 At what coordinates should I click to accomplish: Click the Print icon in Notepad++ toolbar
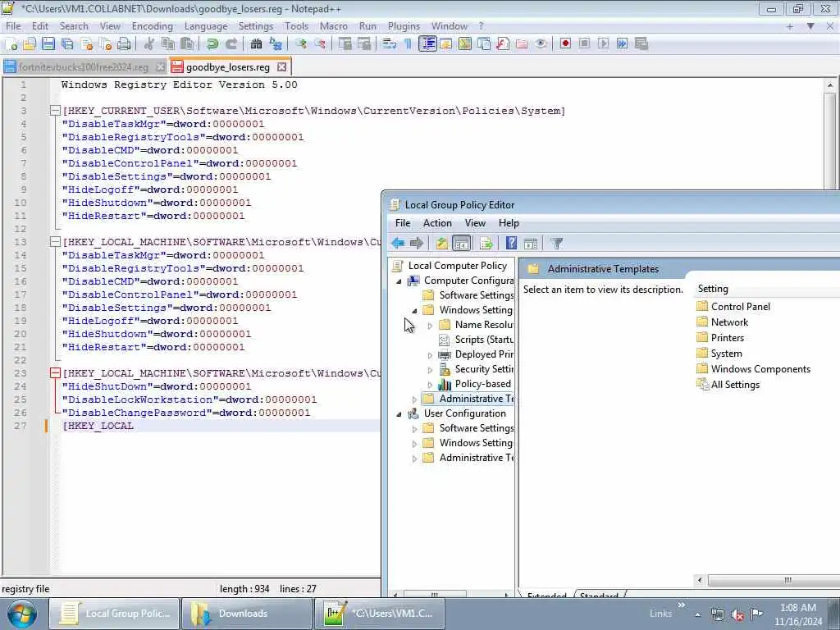[125, 44]
